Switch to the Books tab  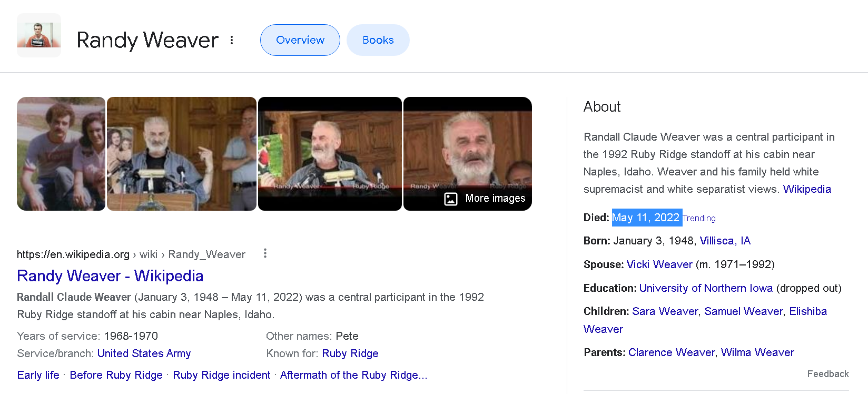coord(378,40)
